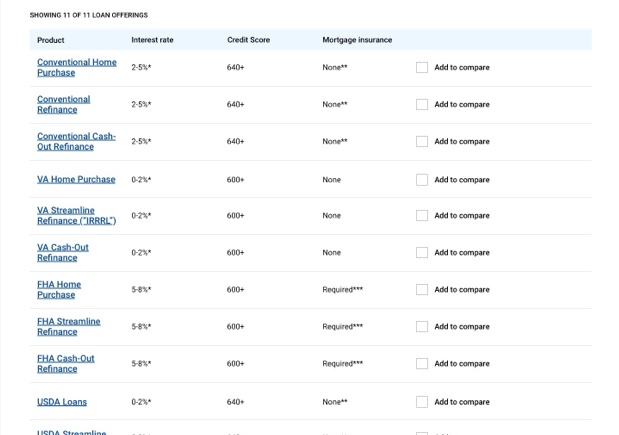The image size is (619, 435).
Task: Check Add to compare for VA Home Purchase
Action: click(x=422, y=180)
